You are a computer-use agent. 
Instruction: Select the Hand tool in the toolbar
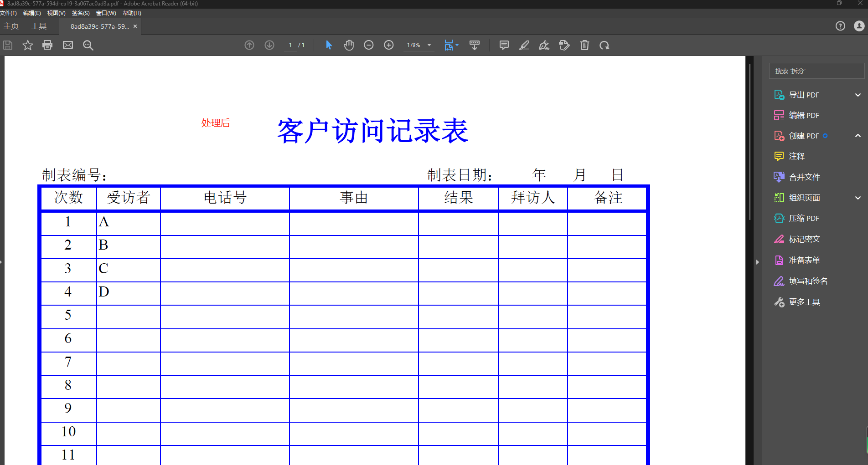click(348, 45)
